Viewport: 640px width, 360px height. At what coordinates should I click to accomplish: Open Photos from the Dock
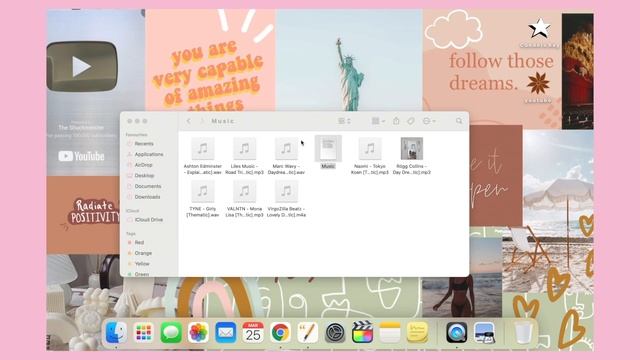tap(198, 333)
